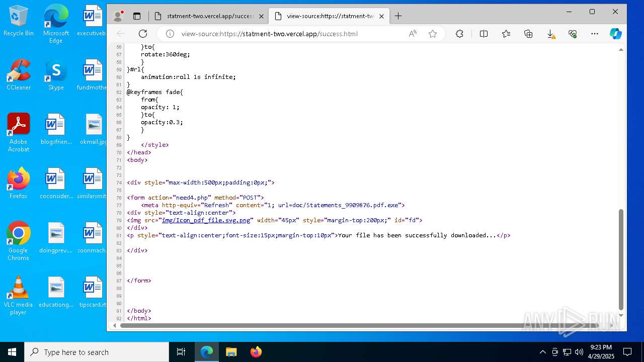Toggle split screen view
644x362 pixels.
(484, 34)
